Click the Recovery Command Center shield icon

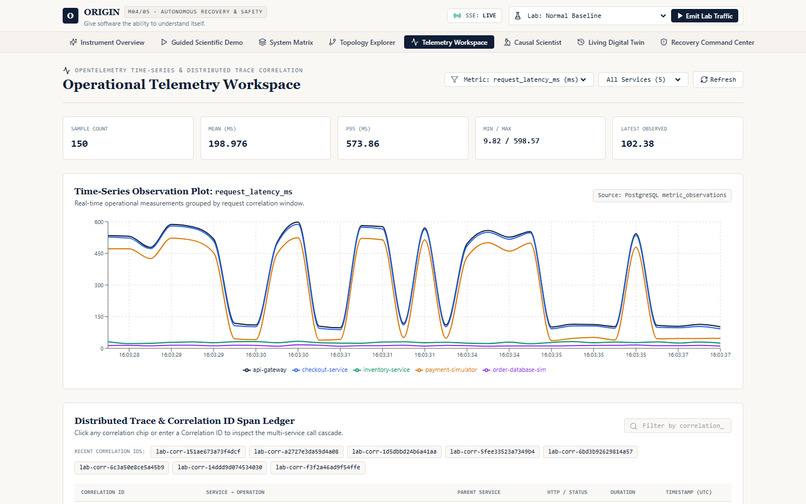point(664,42)
